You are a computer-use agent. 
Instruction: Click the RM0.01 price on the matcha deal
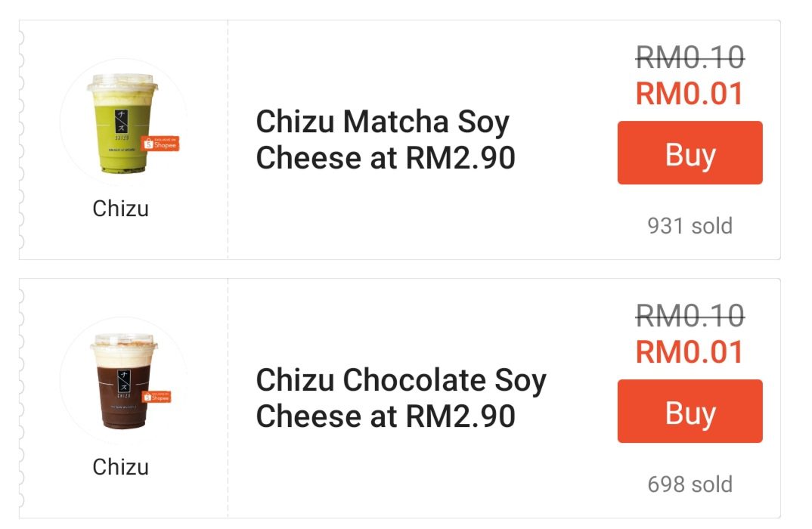pos(690,94)
